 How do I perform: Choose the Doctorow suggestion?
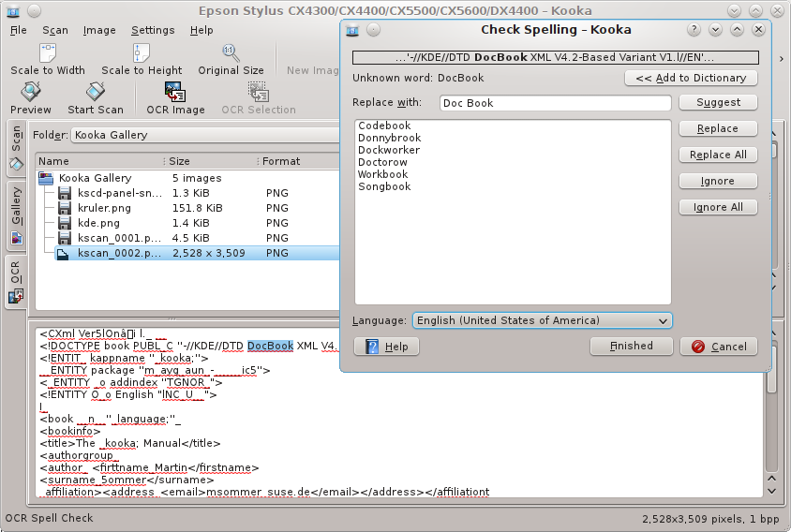pyautogui.click(x=382, y=162)
